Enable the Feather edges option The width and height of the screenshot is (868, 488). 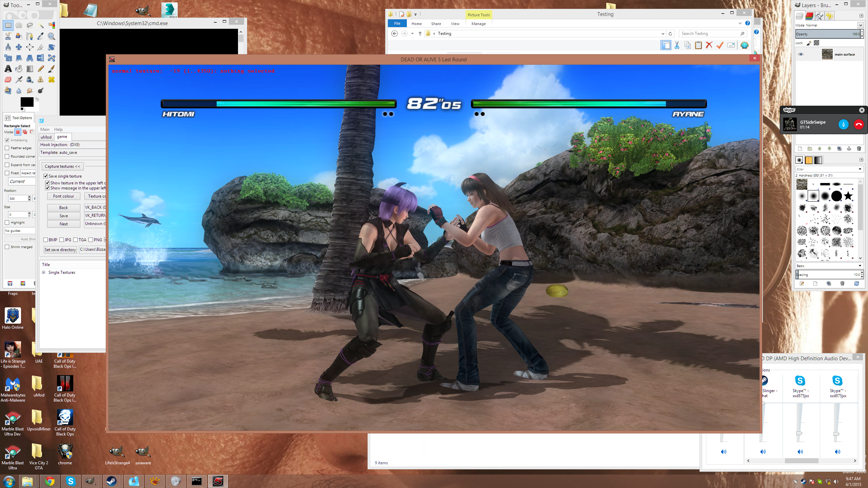[7, 148]
